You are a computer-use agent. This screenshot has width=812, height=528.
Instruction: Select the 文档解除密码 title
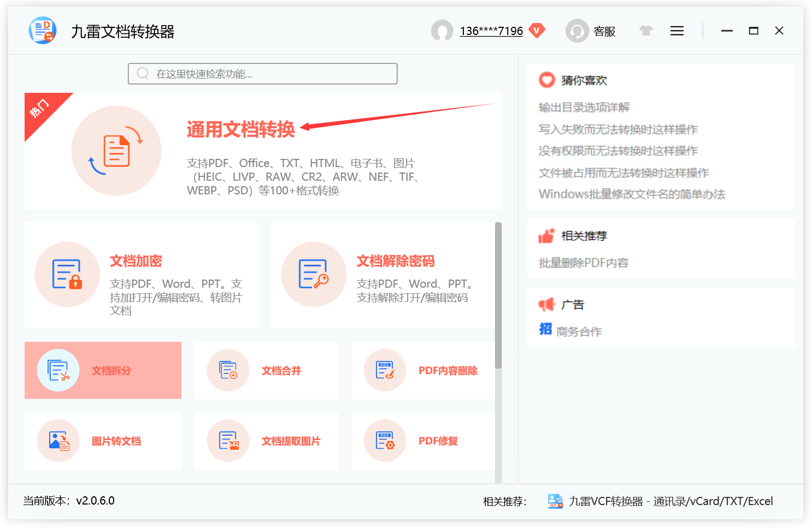(396, 261)
